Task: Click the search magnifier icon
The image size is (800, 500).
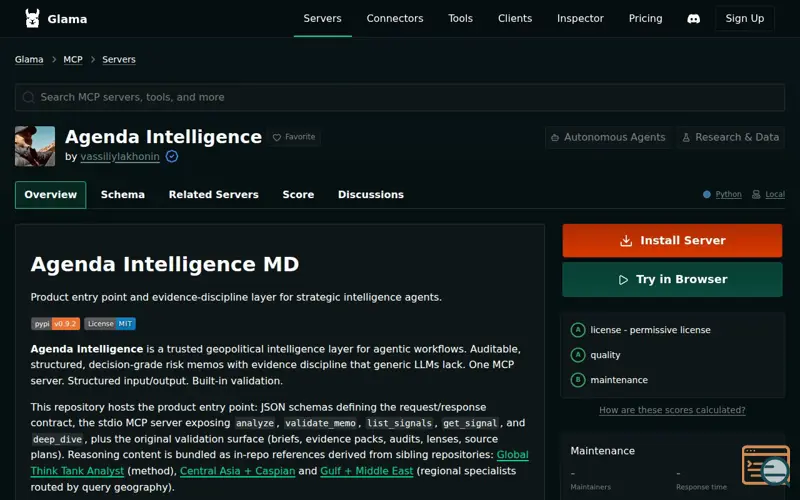Action: tap(29, 97)
